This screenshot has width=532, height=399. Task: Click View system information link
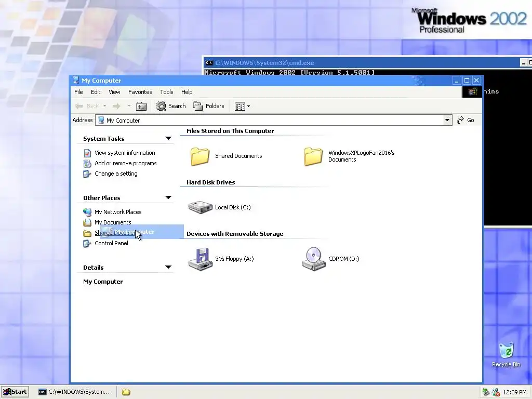click(125, 153)
